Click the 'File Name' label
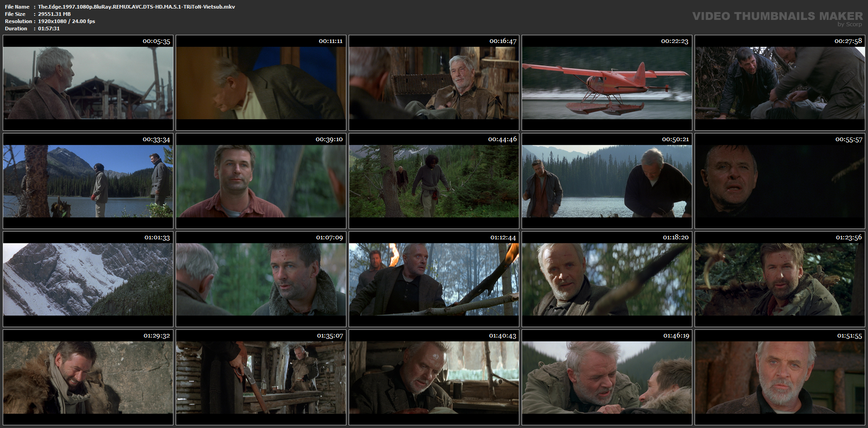868x428 pixels. [x=17, y=7]
